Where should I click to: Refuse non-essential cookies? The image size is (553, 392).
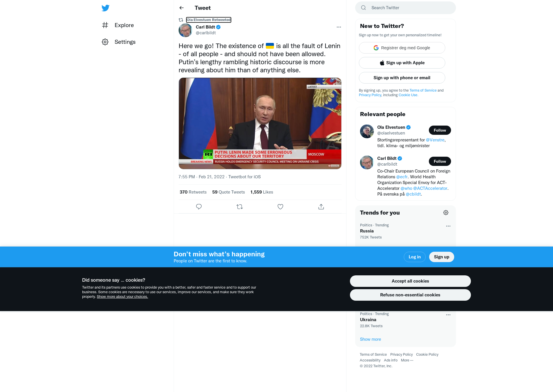(x=410, y=295)
